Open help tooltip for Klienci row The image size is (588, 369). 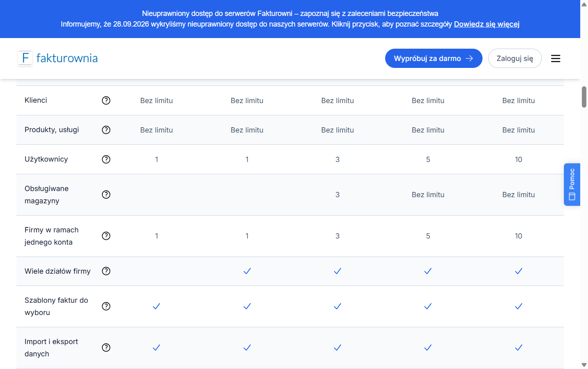coord(106,100)
